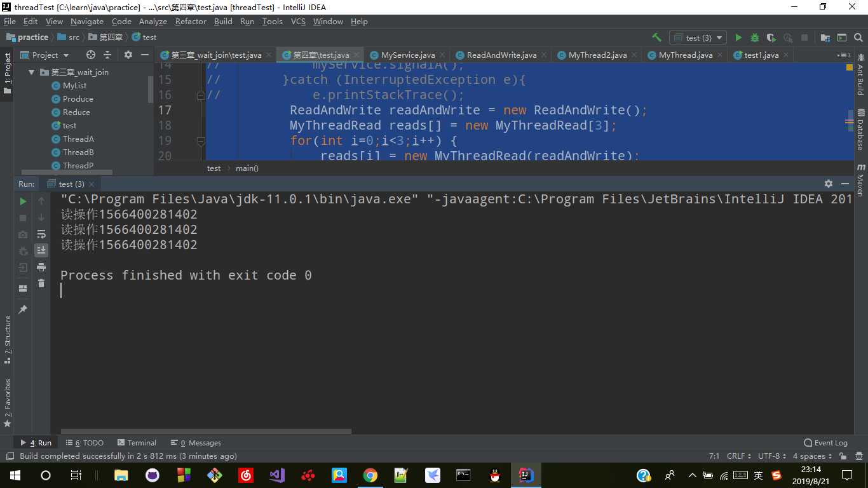Image resolution: width=868 pixels, height=488 pixels.
Task: Open Chrome from the Windows taskbar
Action: (x=370, y=475)
